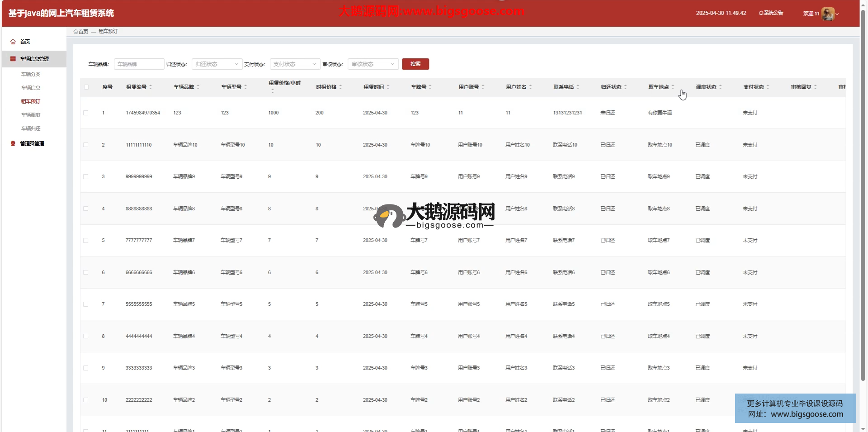Open the 审核状态 dropdown filter
868x432 pixels.
[373, 64]
